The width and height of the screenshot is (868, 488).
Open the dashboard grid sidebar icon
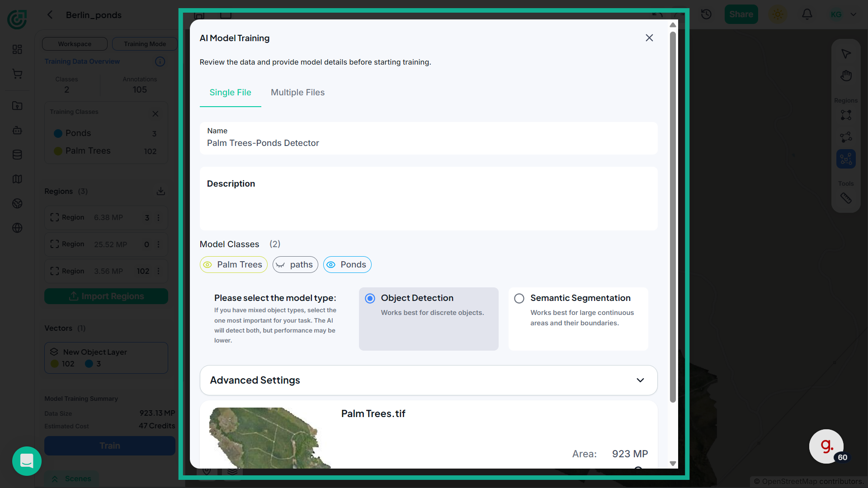click(17, 49)
